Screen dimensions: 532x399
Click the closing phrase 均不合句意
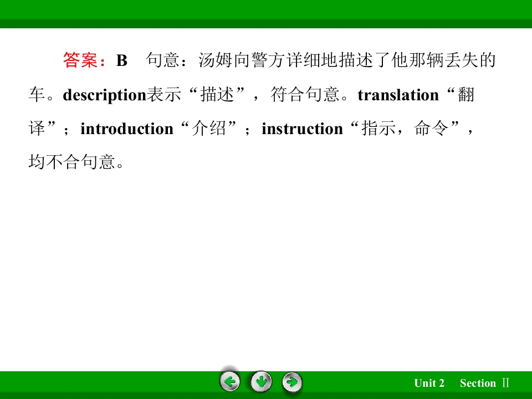pos(72,161)
